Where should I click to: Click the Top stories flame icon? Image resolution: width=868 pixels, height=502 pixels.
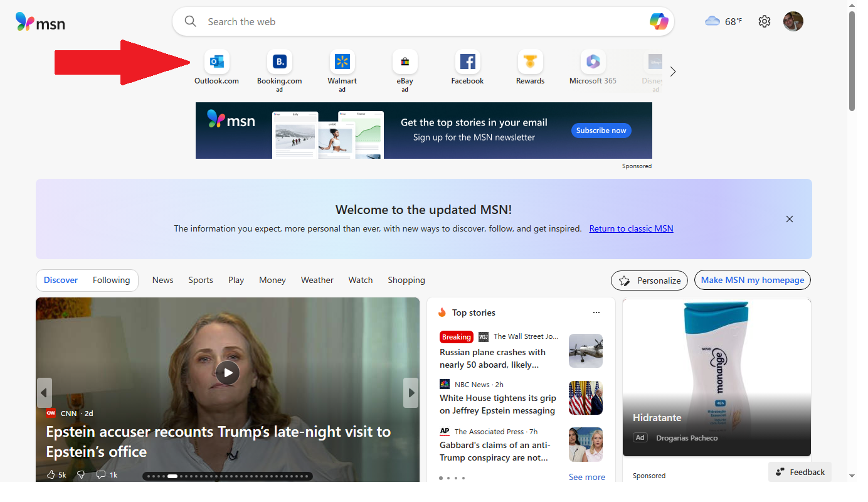(x=442, y=312)
